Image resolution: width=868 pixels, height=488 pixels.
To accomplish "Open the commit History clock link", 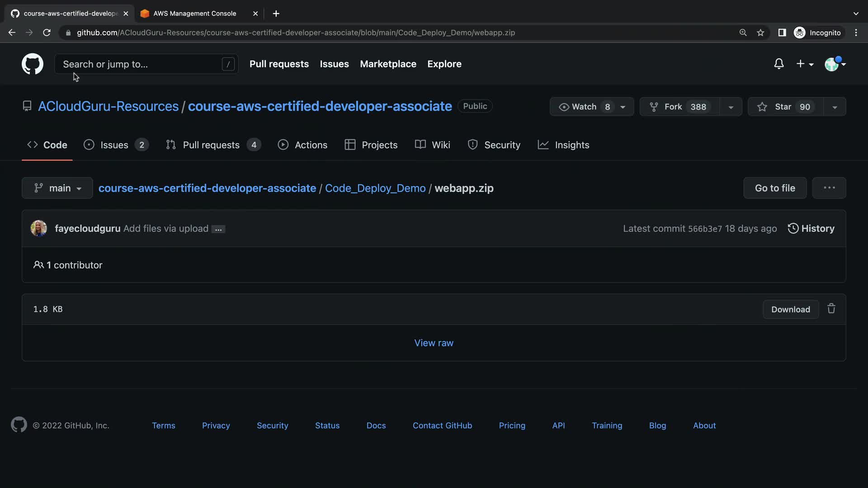I will point(811,229).
